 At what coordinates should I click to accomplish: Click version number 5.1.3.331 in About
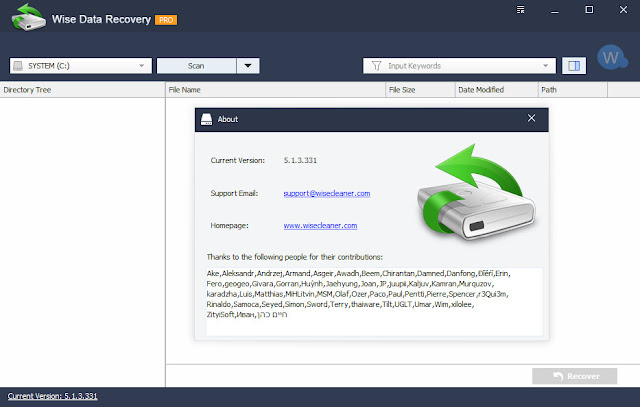300,160
